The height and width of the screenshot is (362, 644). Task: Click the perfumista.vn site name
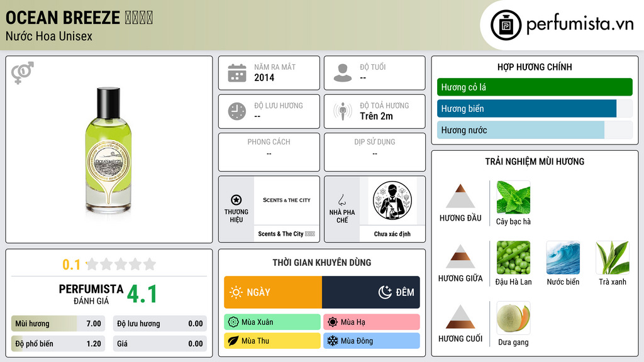(x=580, y=25)
